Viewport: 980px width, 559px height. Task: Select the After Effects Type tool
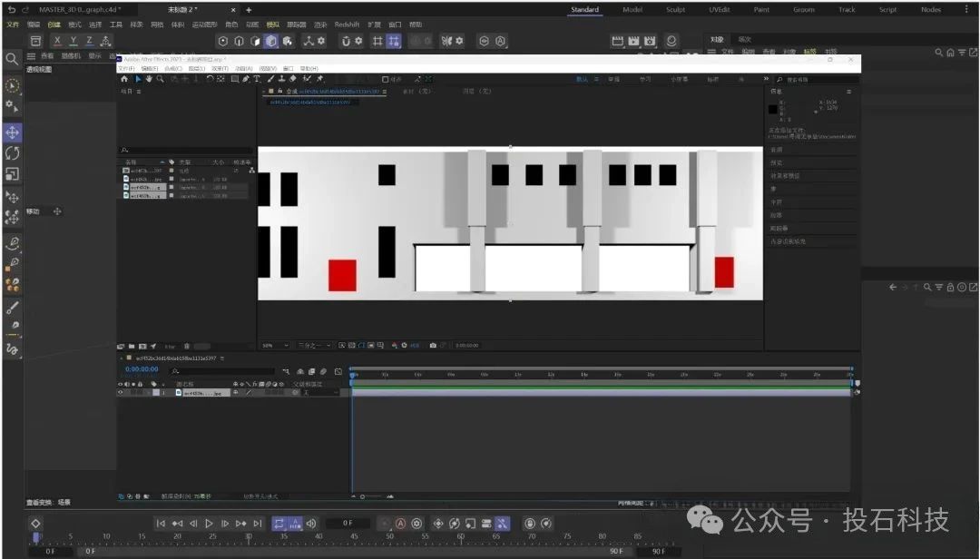coord(258,79)
